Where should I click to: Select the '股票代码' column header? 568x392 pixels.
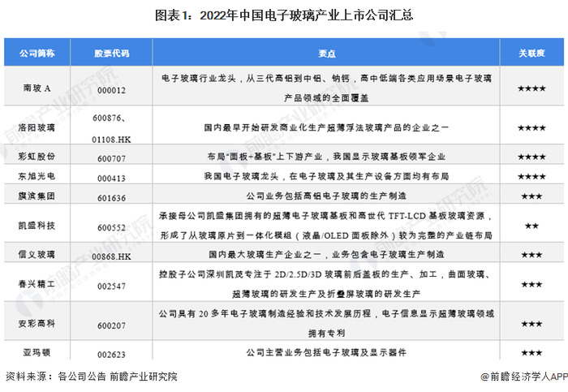pyautogui.click(x=112, y=54)
